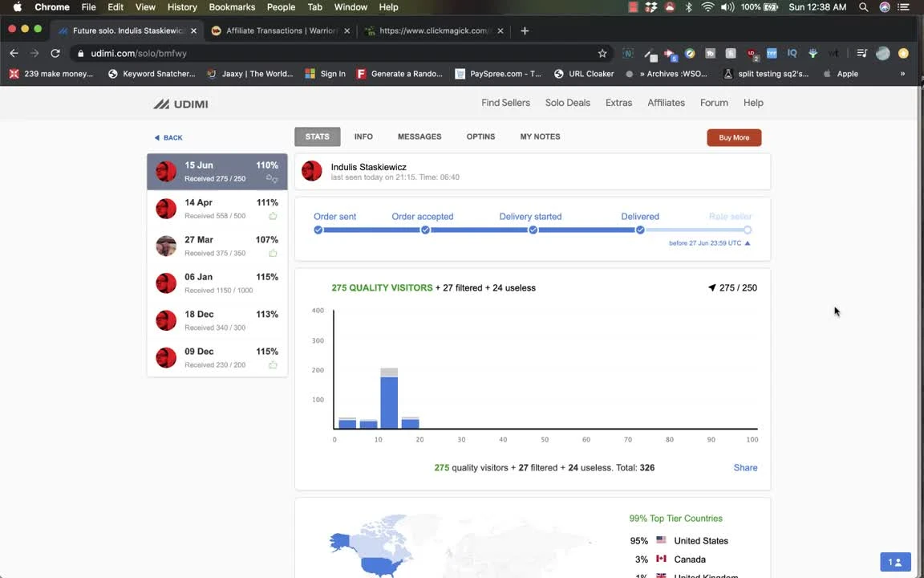Expand deadline arrow near 27 Jun UTC
This screenshot has width=924, height=578.
click(x=748, y=243)
